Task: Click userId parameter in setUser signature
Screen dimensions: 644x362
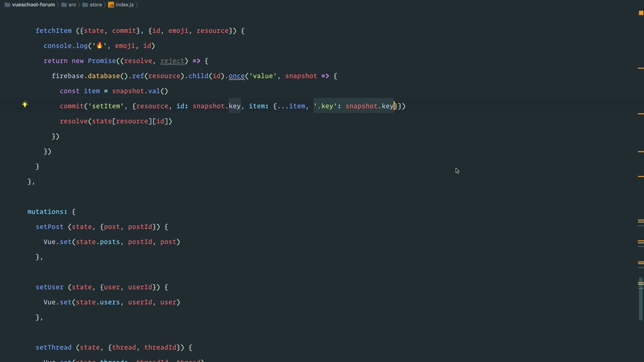Action: click(x=140, y=287)
